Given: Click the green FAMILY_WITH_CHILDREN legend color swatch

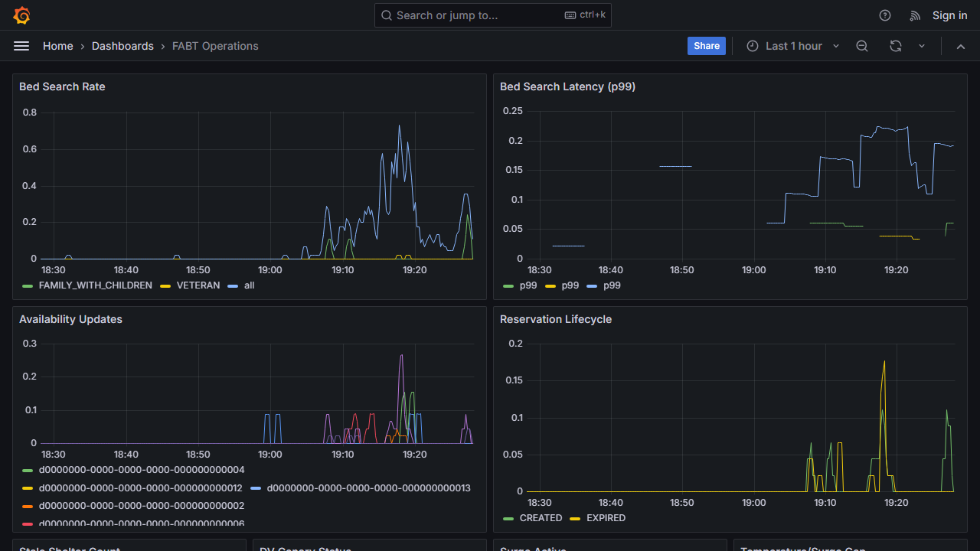Looking at the screenshot, I should (26, 285).
